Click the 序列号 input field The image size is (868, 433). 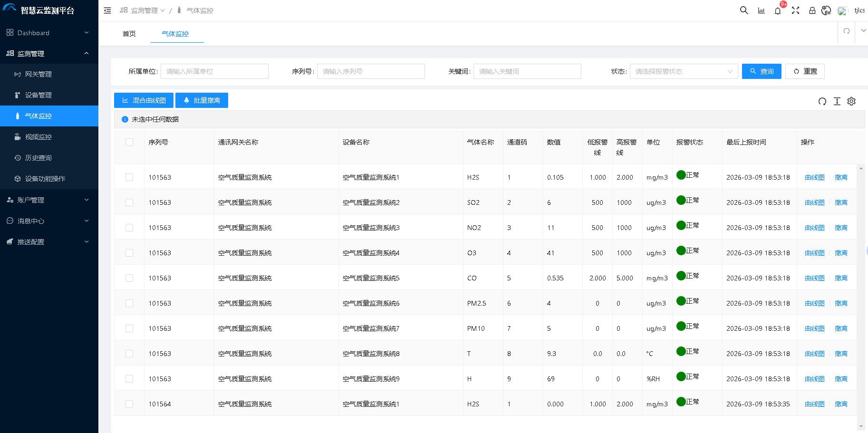371,71
